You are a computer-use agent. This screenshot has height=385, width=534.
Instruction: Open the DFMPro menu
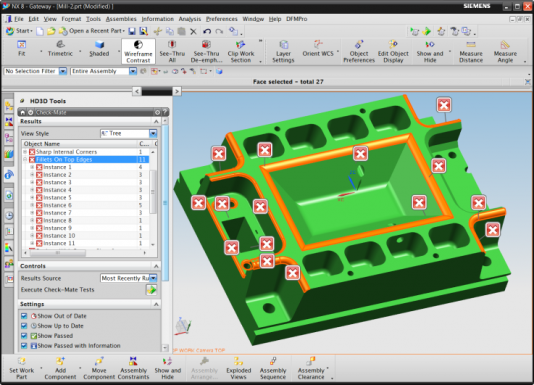[297, 19]
